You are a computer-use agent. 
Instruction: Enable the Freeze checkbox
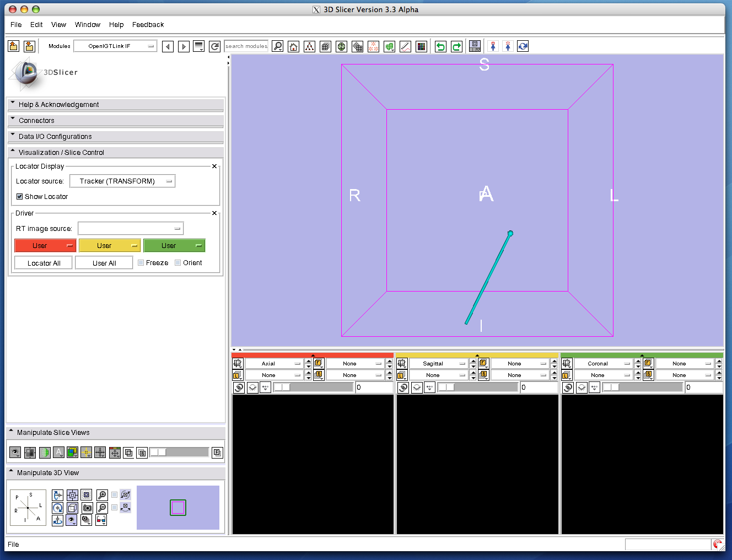click(x=141, y=263)
